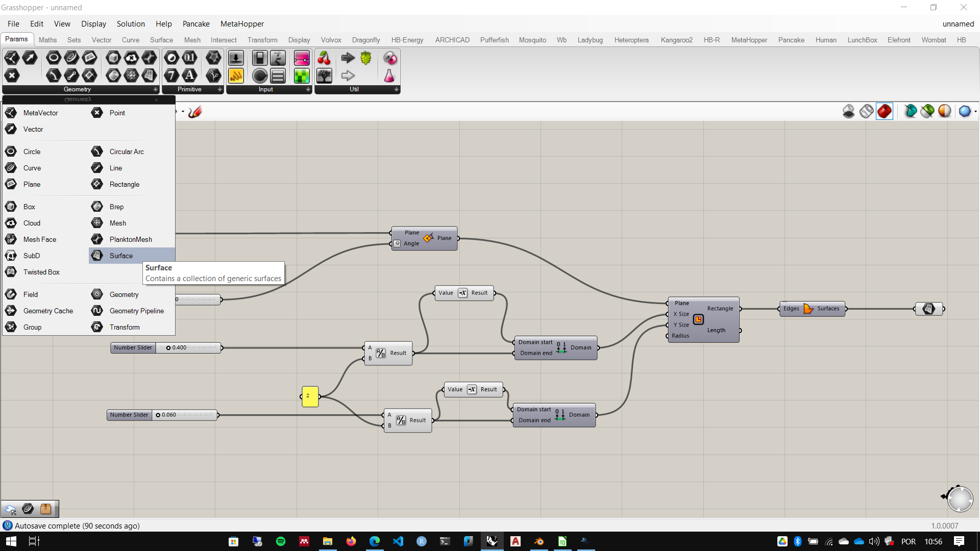Switch to the Kangaroo2 tab
The image size is (980, 551).
676,40
